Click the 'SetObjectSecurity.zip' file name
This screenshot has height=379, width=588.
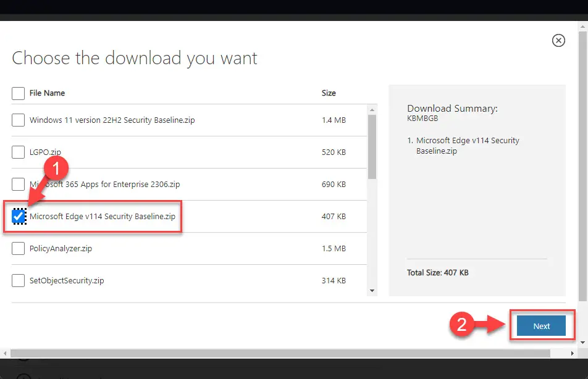pyautogui.click(x=67, y=281)
